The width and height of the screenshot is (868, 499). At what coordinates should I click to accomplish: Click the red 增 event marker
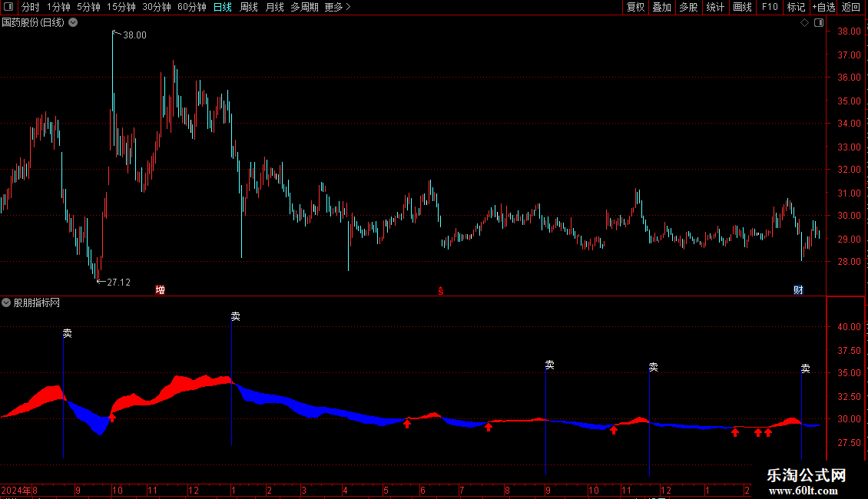160,290
